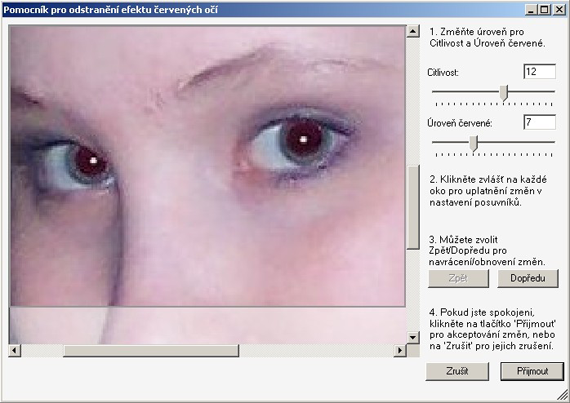570x403 pixels.
Task: Close the red-eye removal wizard window
Action: [559, 9]
